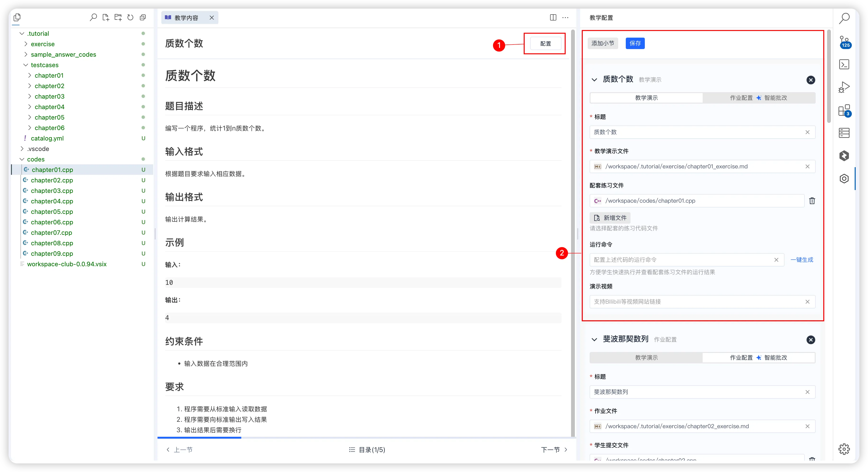Click the blue 保存 button
This screenshot has height=472, width=868.
coord(635,43)
